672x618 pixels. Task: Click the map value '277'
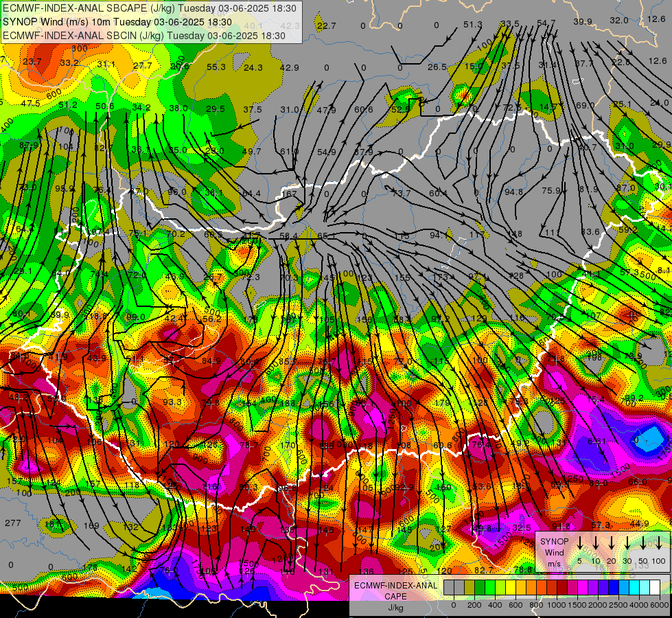[x=13, y=523]
